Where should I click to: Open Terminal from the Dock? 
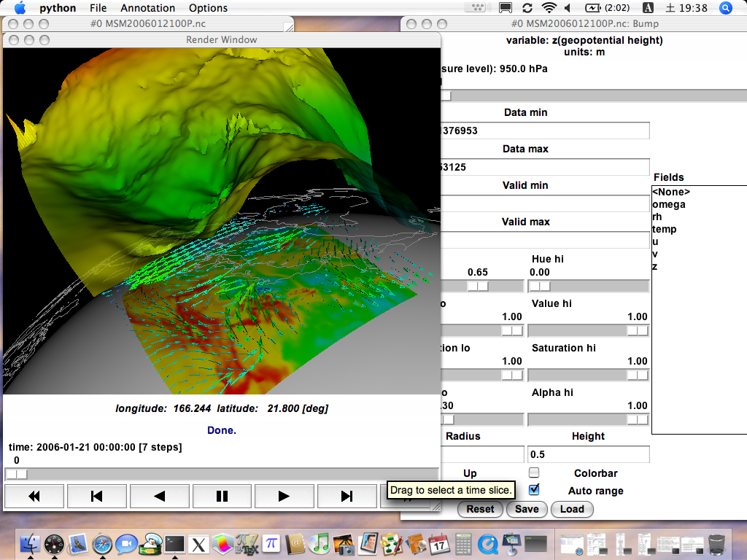[174, 543]
